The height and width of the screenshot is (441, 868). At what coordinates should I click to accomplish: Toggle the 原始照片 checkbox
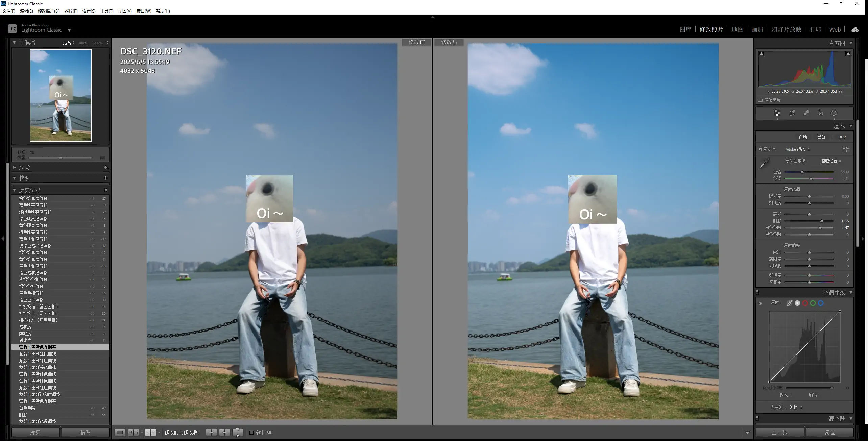coord(761,100)
